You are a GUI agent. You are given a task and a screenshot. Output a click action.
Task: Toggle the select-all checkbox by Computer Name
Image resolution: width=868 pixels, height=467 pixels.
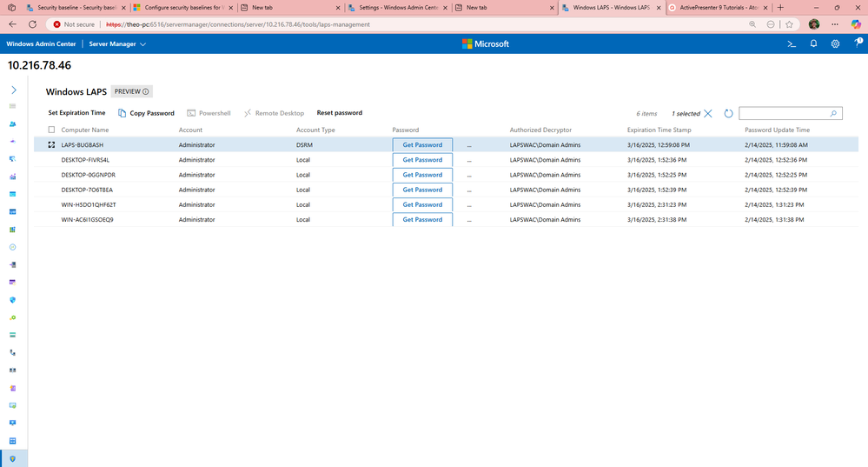tap(51, 130)
